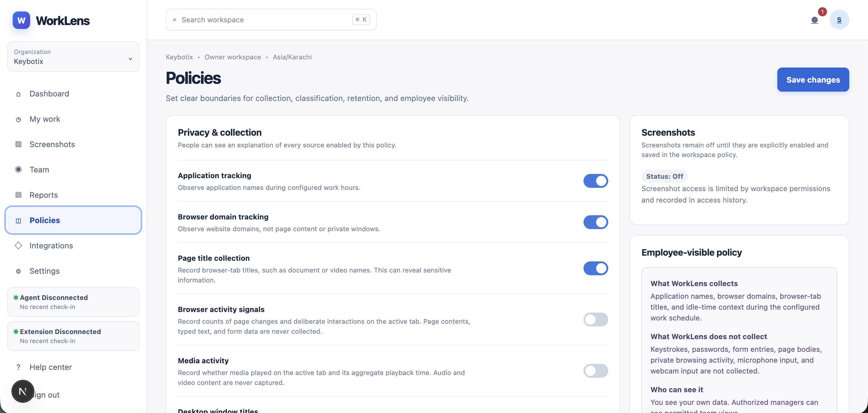868x413 pixels.
Task: Open Reports from the sidebar
Action: (x=73, y=195)
